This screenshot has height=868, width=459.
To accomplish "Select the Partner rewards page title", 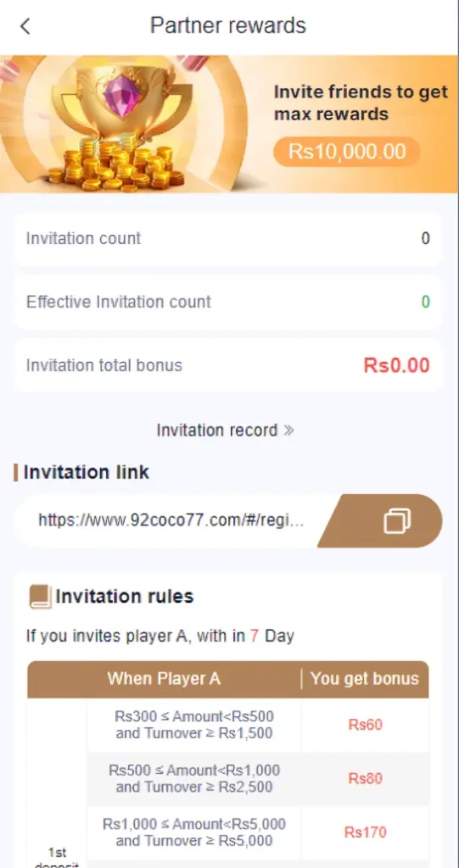I will pos(228,25).
